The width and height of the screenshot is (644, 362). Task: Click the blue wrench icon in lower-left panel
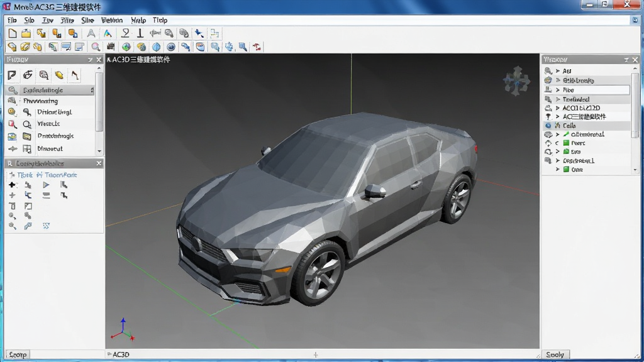(28, 226)
